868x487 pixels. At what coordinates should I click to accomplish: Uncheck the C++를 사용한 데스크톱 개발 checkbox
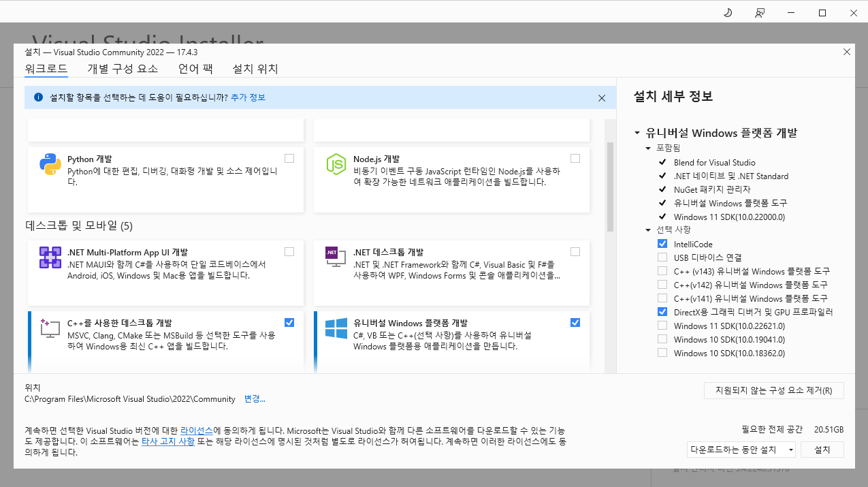pyautogui.click(x=289, y=322)
